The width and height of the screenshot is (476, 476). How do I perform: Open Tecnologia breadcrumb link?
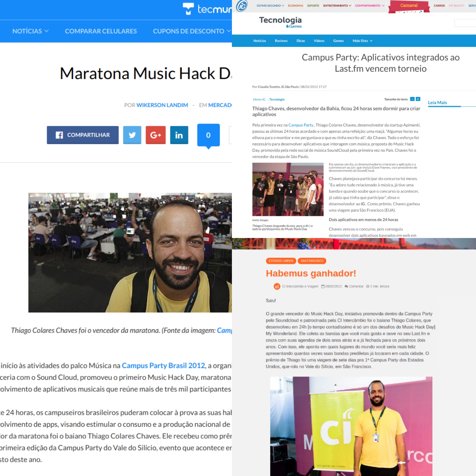click(277, 100)
